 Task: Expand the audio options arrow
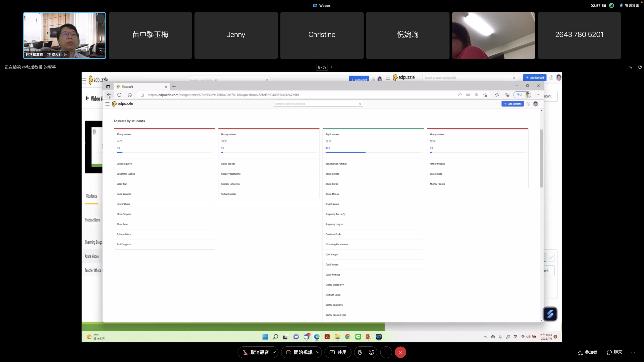click(274, 352)
